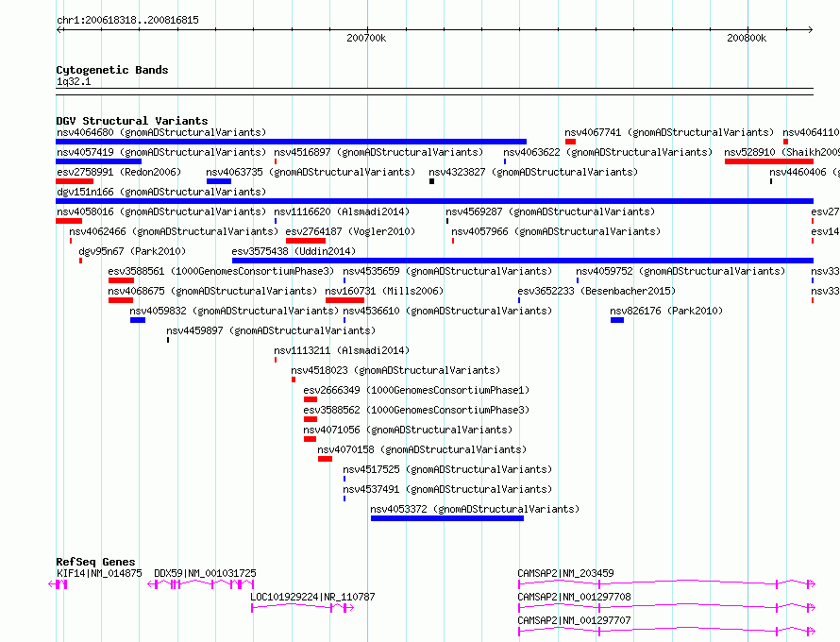Open the nsv4067741 gnomAD variant label

pyautogui.click(x=669, y=132)
